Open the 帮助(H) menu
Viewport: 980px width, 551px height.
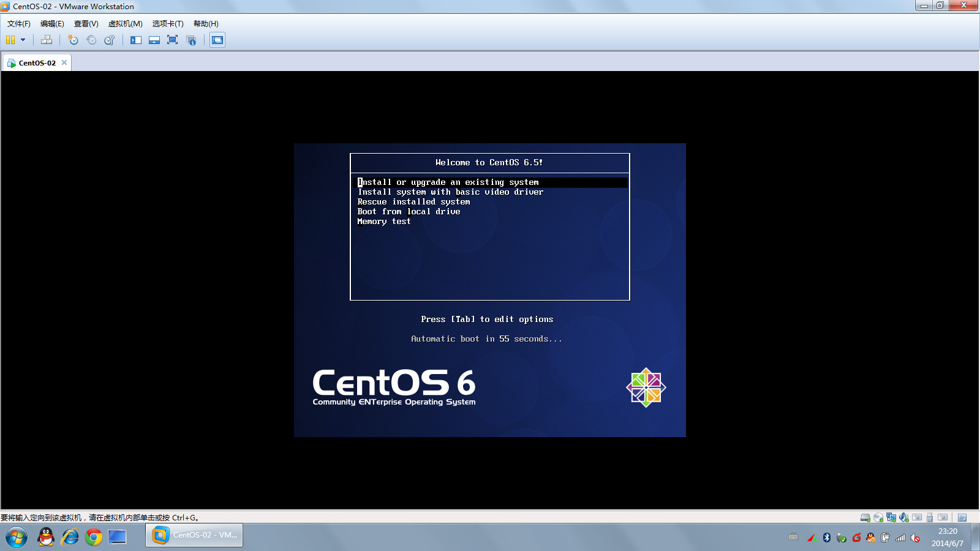coord(206,24)
